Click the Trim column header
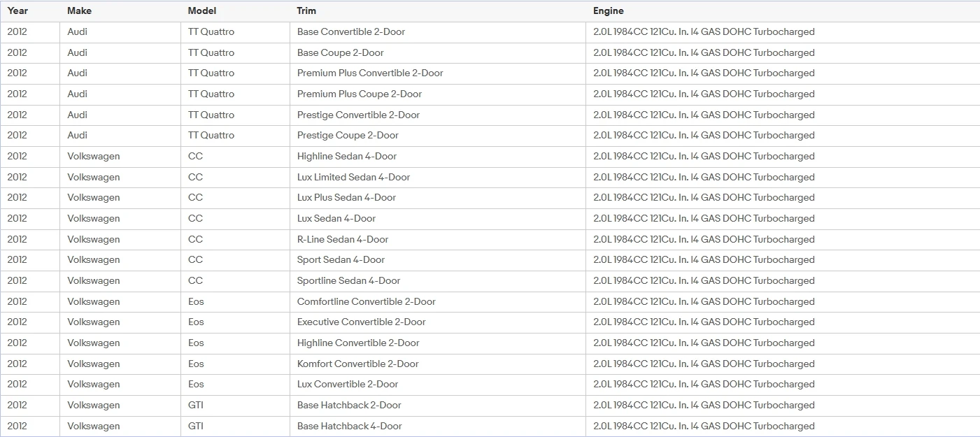980x437 pixels. 438,11
